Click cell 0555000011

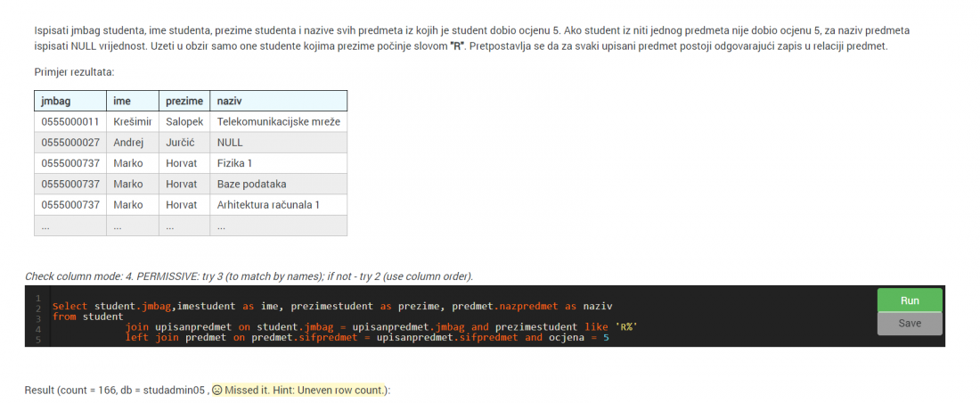click(70, 121)
